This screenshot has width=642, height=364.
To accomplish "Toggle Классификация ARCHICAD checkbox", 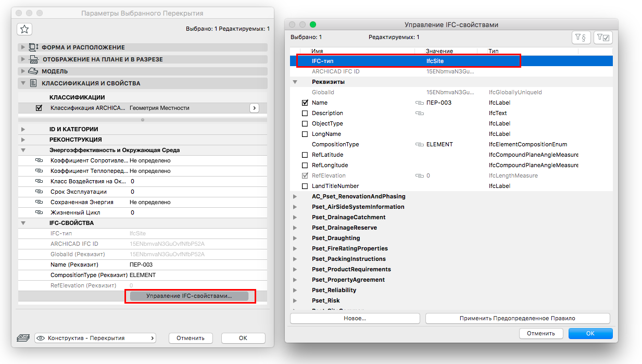I will [x=39, y=108].
